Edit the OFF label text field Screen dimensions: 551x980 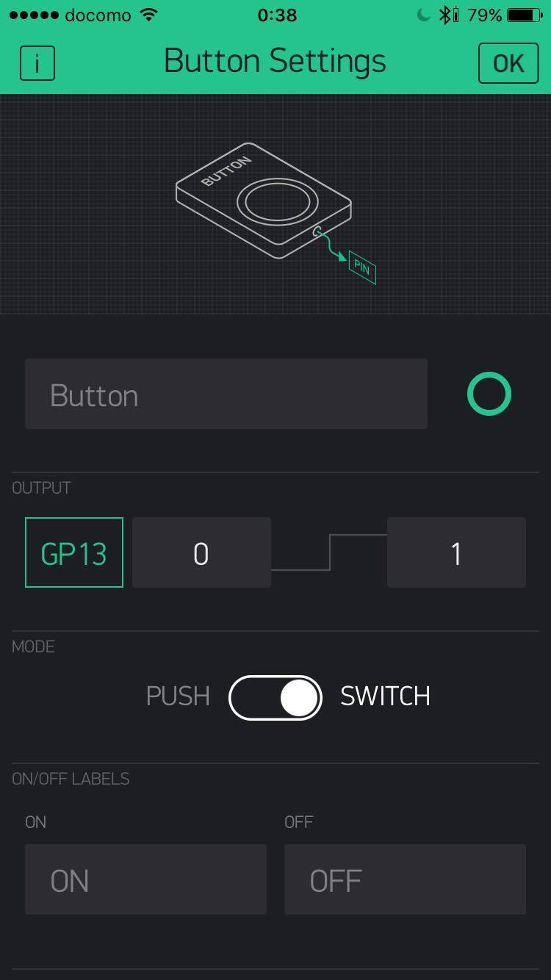pyautogui.click(x=405, y=879)
